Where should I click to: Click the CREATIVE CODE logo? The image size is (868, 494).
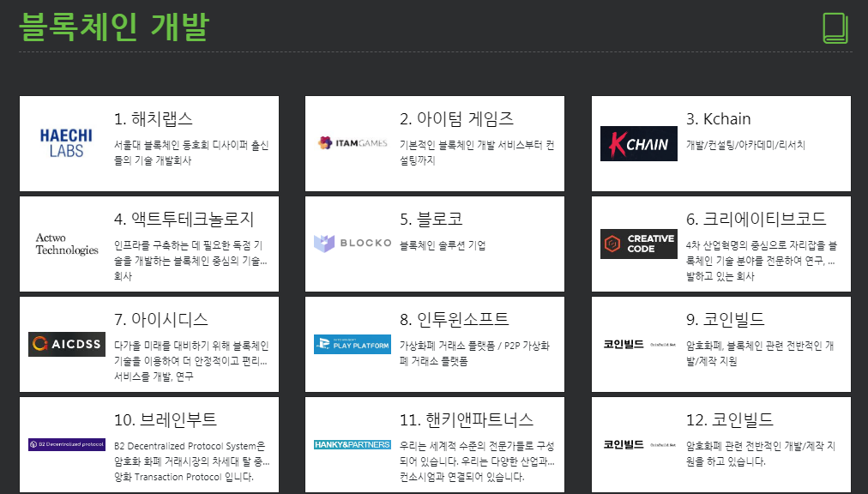[x=638, y=244]
